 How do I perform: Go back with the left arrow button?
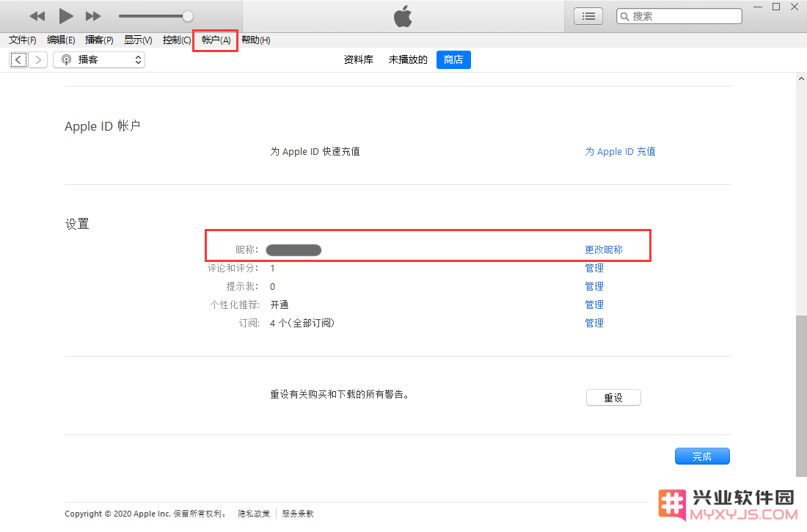[18, 59]
